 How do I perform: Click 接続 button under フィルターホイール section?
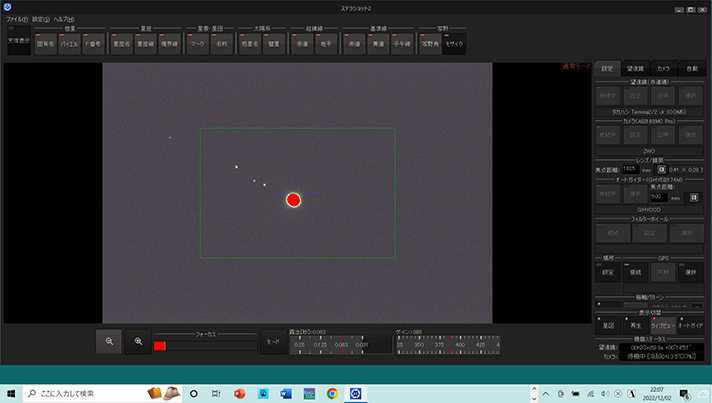click(x=613, y=233)
